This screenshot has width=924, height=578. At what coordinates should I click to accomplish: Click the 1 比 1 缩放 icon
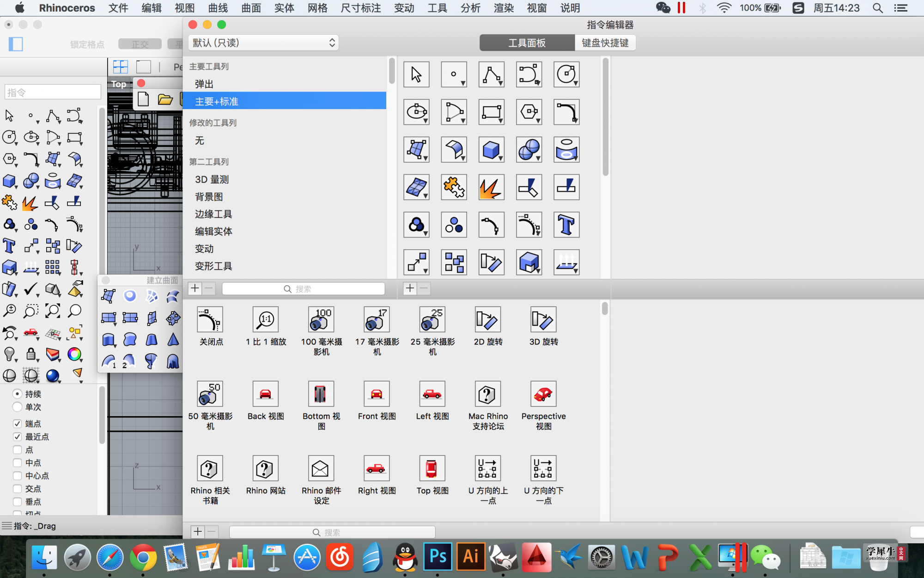tap(266, 320)
